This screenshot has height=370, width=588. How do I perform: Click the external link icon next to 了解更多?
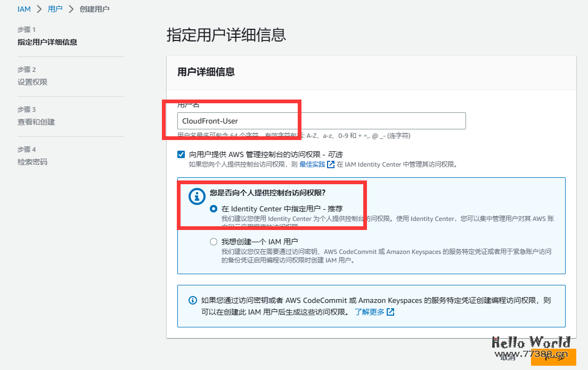[x=391, y=311]
